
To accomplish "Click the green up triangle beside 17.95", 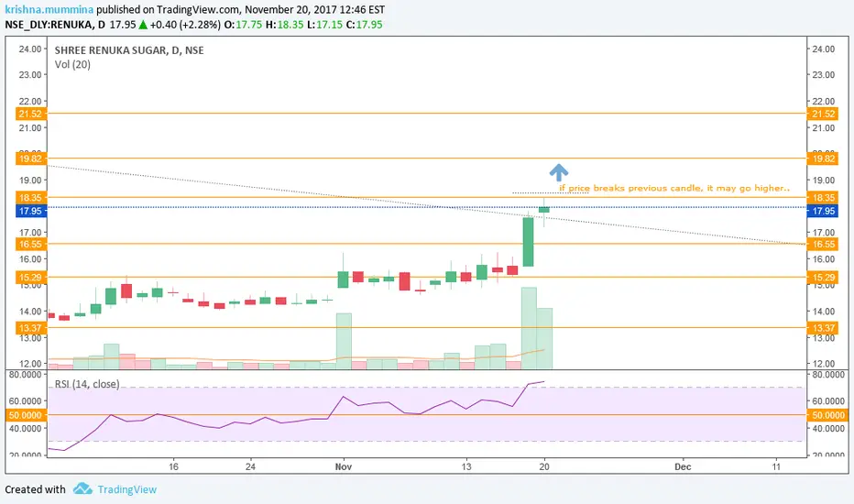I will click(x=143, y=25).
